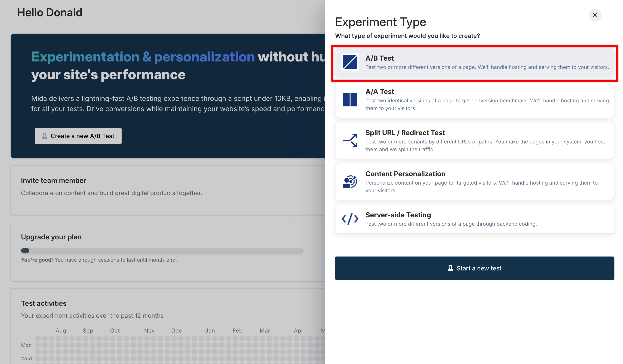Click the session usage progress bar

coord(162,251)
